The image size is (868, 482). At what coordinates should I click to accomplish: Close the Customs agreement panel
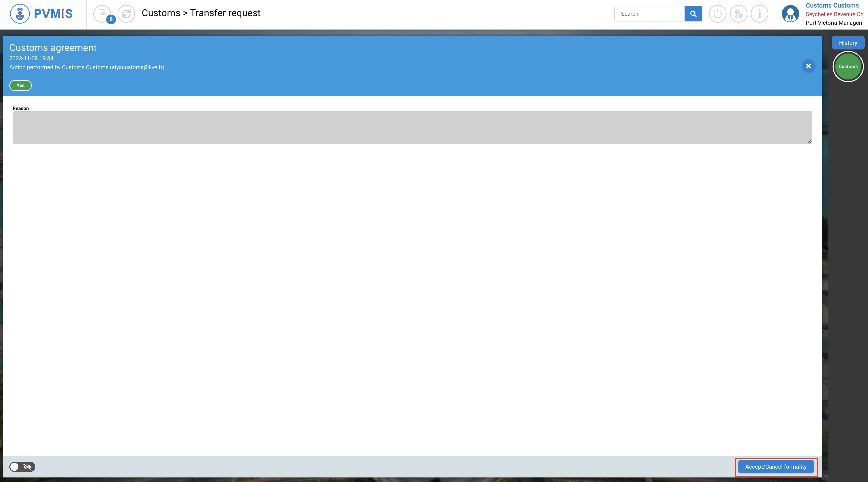coord(808,66)
